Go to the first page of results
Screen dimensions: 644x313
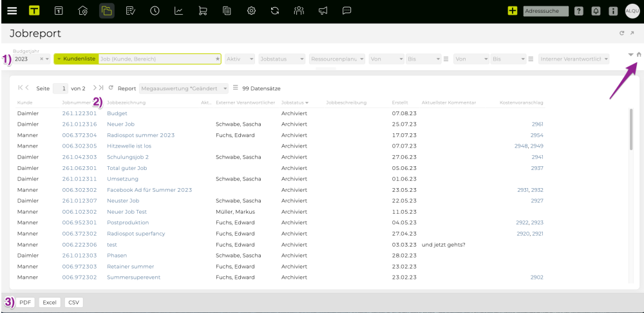coord(20,88)
